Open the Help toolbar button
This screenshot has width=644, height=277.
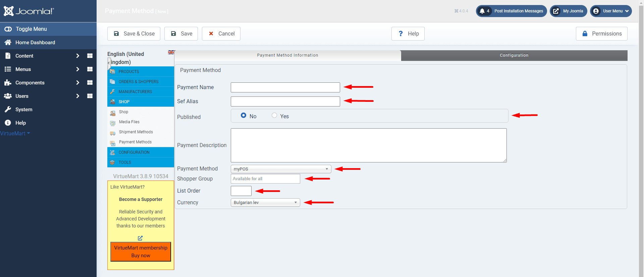point(408,33)
